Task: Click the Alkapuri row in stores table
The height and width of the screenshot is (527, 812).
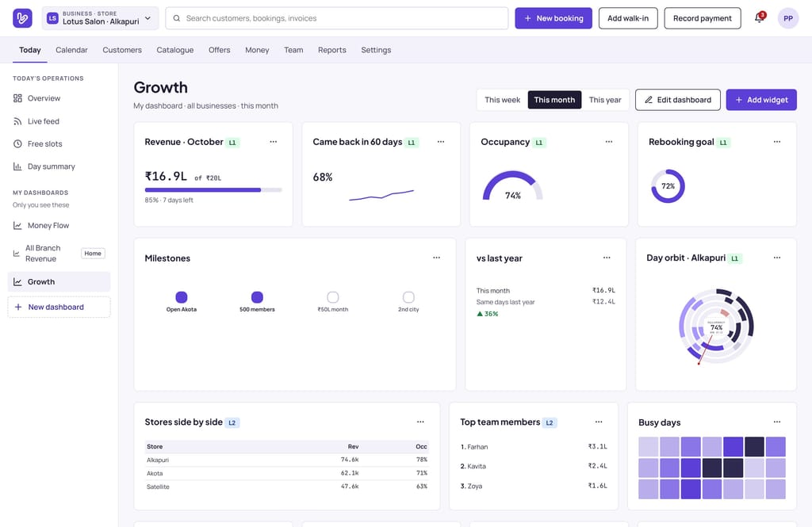Action: (287, 460)
